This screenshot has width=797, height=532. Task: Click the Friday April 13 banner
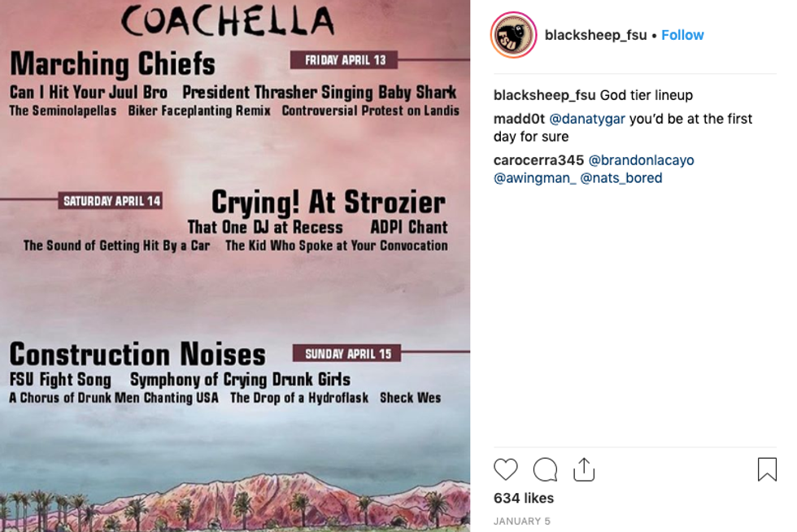point(344,60)
